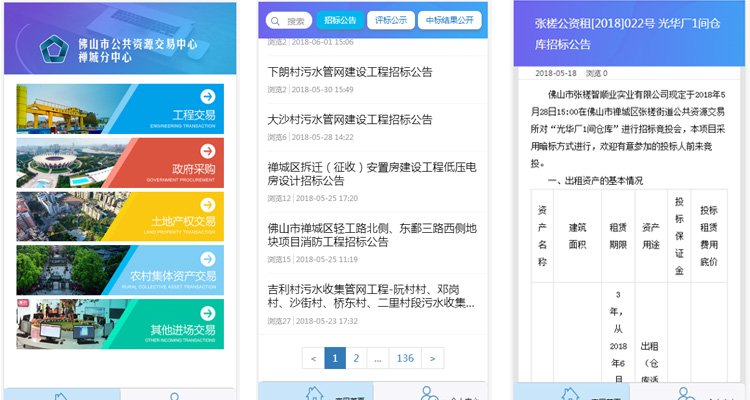Click the office computers photo thumbnail
Screen dimensions: 750x400
67,324
